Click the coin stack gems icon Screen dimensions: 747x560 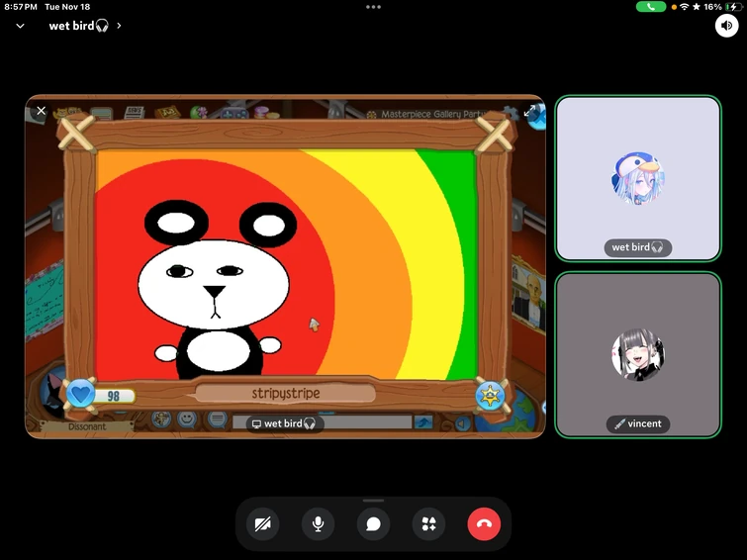coord(266,113)
